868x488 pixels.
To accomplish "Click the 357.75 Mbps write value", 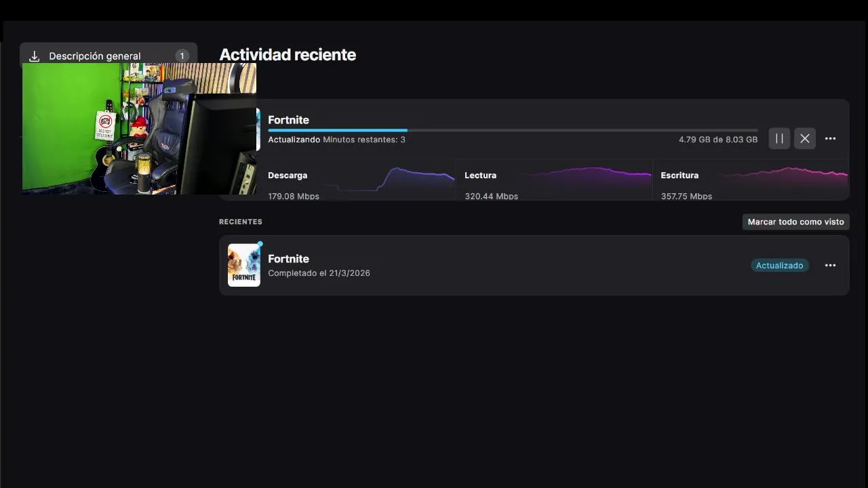I will (x=686, y=196).
